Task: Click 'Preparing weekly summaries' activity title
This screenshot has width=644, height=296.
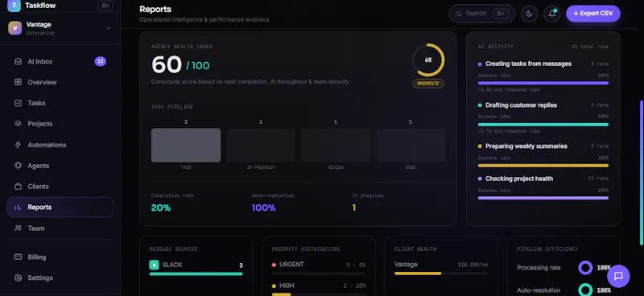Action: (526, 146)
